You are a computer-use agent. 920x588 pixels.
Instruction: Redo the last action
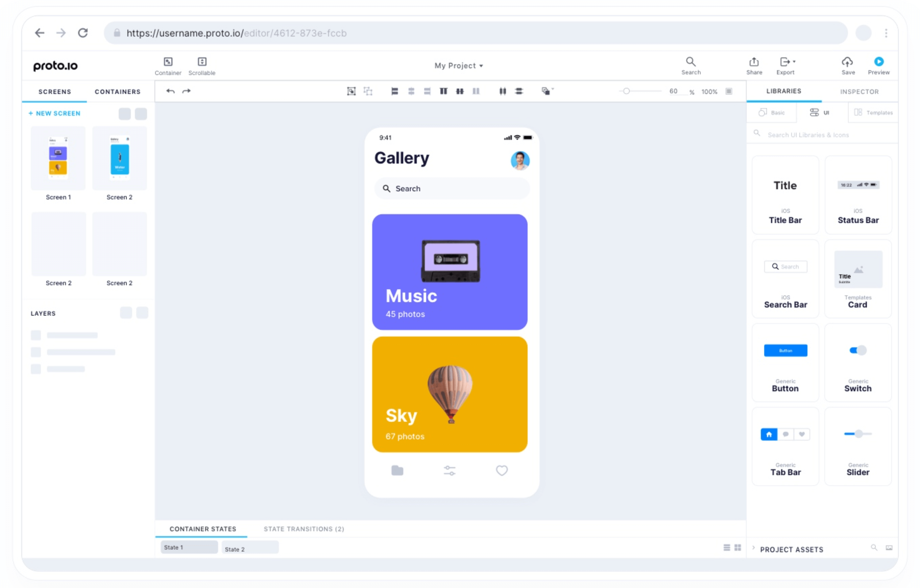(187, 91)
